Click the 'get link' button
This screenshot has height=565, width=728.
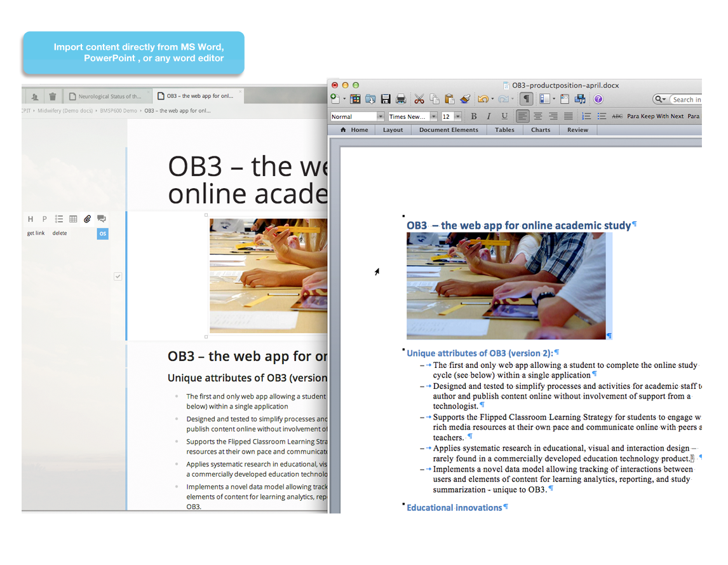(x=36, y=233)
